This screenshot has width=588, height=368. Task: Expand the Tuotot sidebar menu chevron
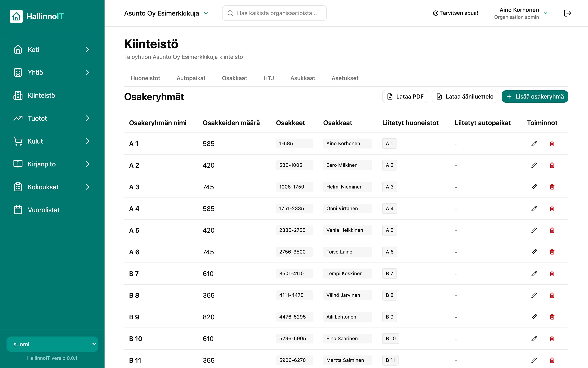(x=87, y=118)
